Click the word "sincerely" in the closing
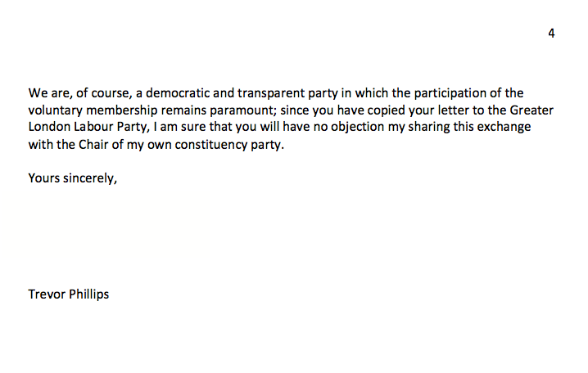 tap(91, 178)
